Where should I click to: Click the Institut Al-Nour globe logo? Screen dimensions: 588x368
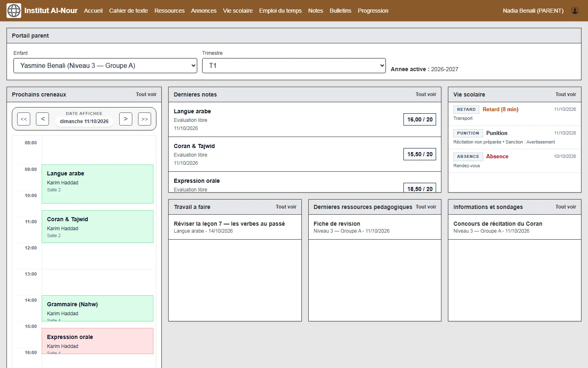(x=14, y=11)
